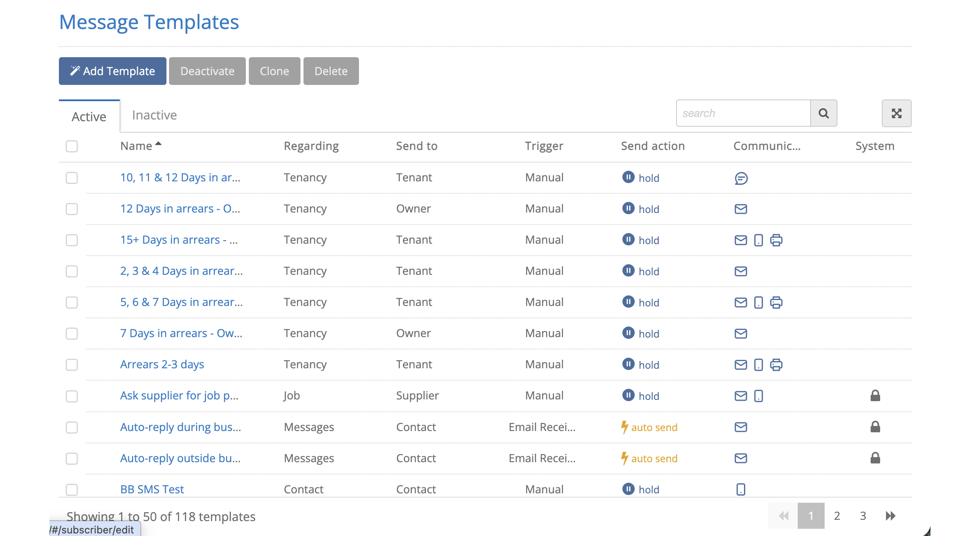This screenshot has width=980, height=536.
Task: Click lock icon in Auto-reply during bus row
Action: [875, 427]
